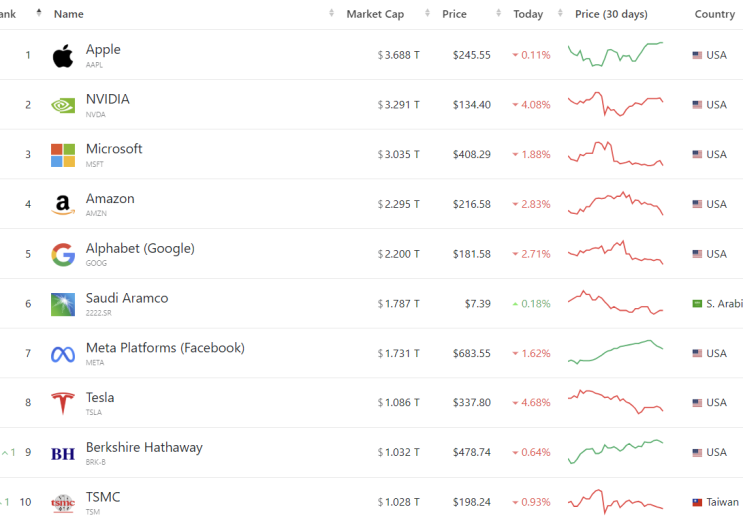This screenshot has width=743, height=522.
Task: Open the Tesla company name link
Action: pos(100,397)
